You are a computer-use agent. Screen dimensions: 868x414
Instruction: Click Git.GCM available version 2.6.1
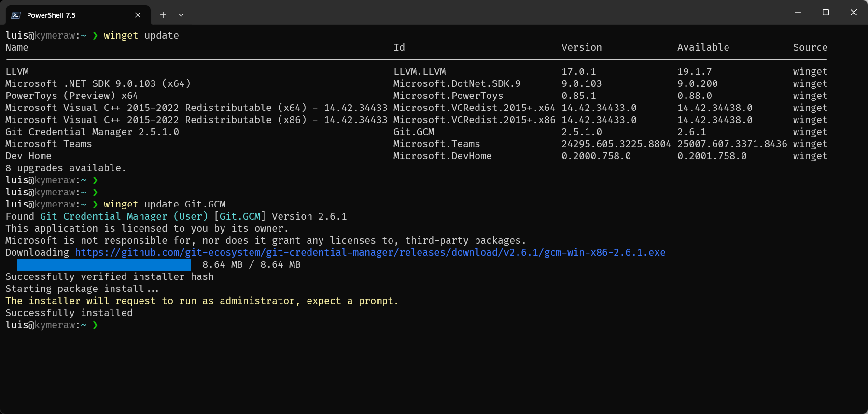tap(692, 132)
